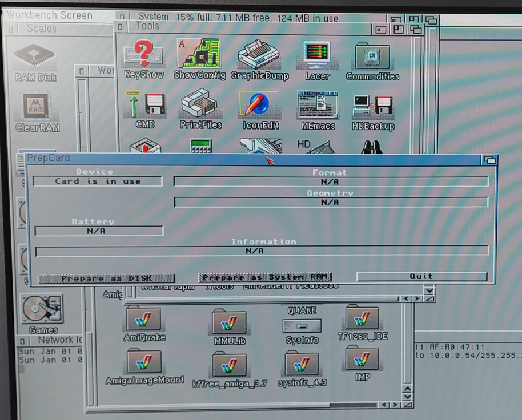Click the PrepCard window depth gadget
Viewport: 522px width, 420px height.
point(489,160)
